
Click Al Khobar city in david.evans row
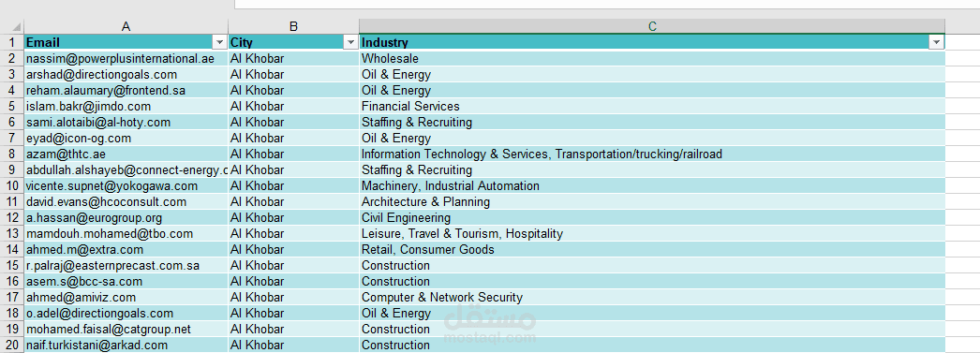294,202
